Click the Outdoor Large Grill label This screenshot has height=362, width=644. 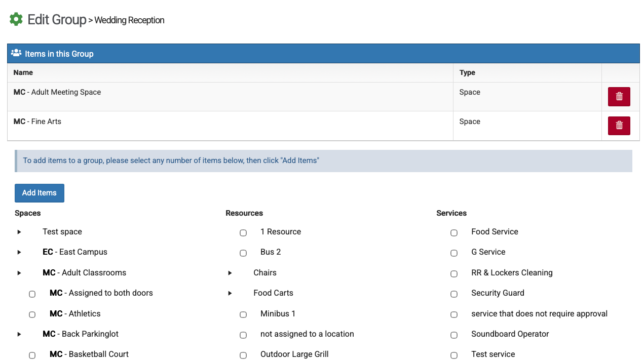coord(294,354)
